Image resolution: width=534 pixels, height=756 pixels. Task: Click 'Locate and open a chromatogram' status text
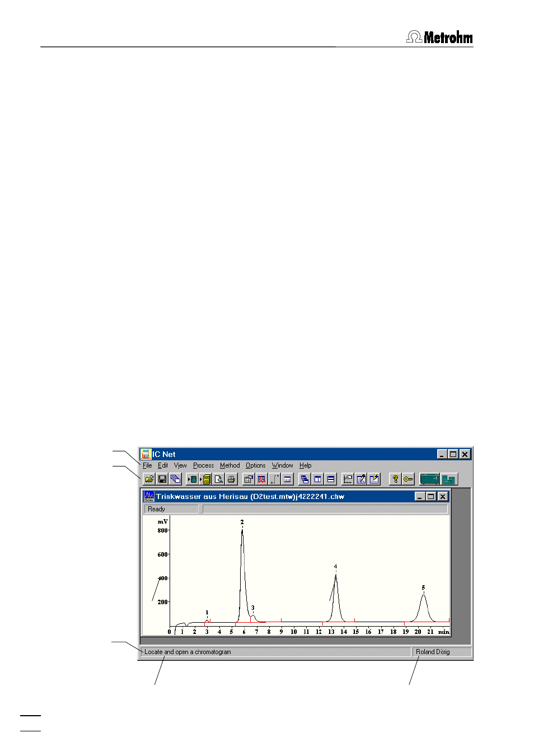point(188,652)
